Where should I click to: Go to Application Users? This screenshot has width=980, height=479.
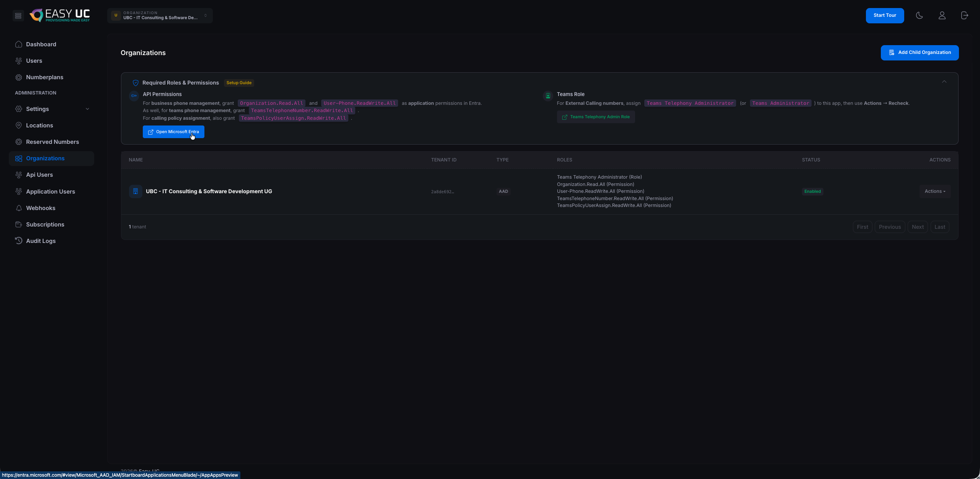51,192
